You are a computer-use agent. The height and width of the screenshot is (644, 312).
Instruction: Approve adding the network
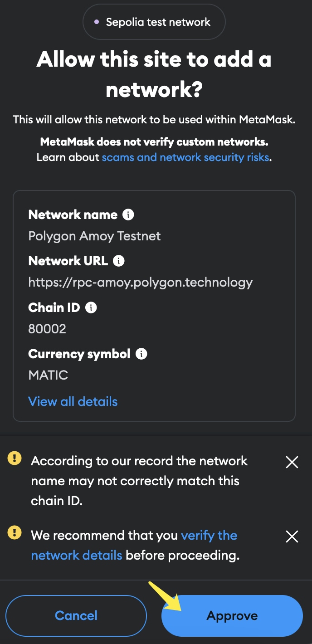point(232,615)
